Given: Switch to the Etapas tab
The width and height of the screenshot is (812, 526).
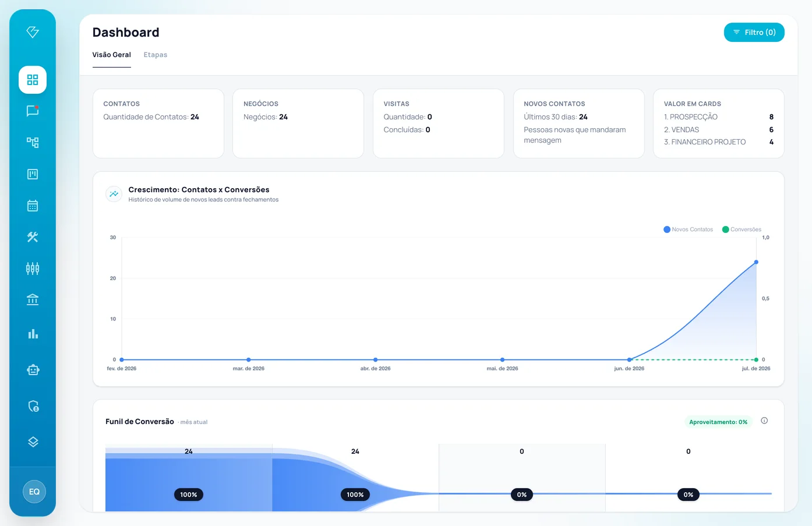Looking at the screenshot, I should [156, 55].
